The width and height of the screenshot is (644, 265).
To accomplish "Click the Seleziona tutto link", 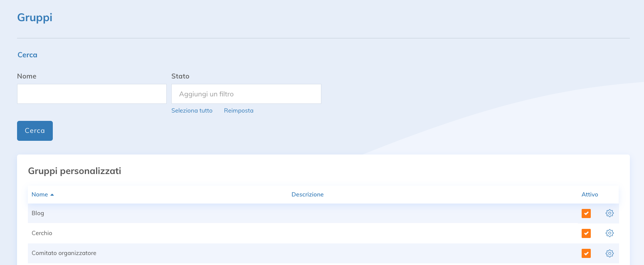I will click(x=192, y=110).
